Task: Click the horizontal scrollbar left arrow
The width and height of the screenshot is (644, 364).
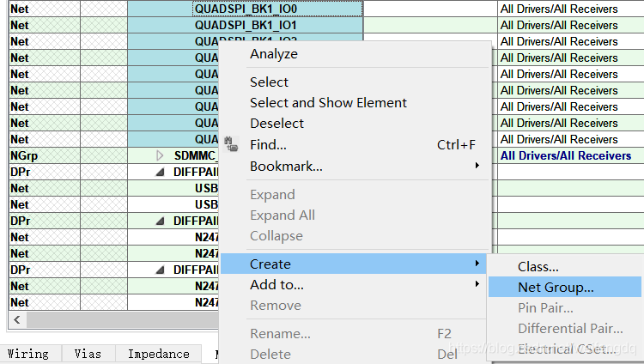Action: 15,320
